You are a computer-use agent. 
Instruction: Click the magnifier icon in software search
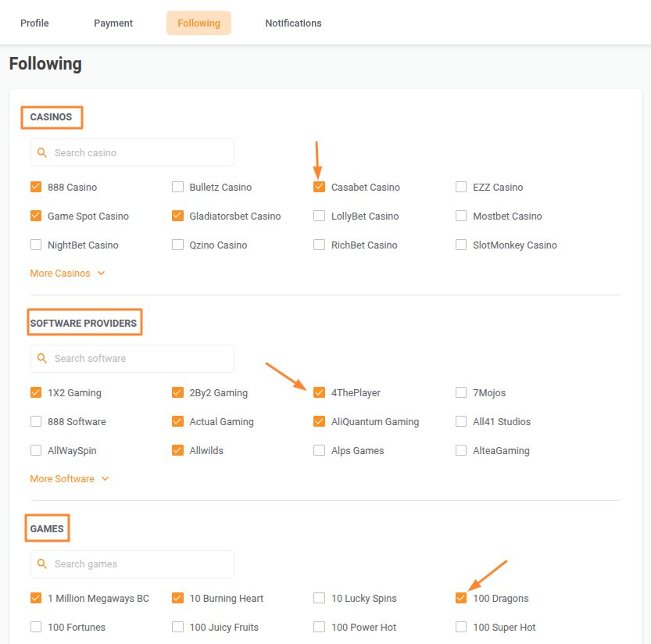coord(42,358)
